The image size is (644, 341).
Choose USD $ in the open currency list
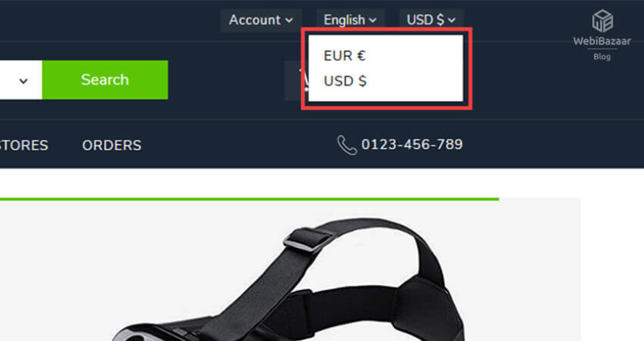345,81
